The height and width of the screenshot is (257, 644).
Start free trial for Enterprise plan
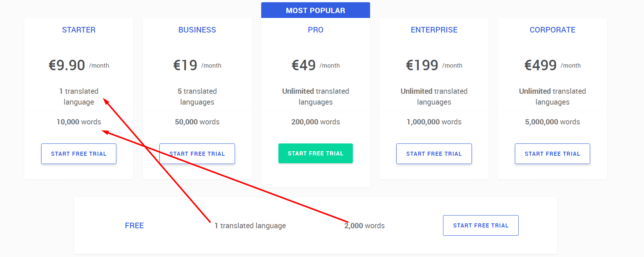[x=434, y=154]
